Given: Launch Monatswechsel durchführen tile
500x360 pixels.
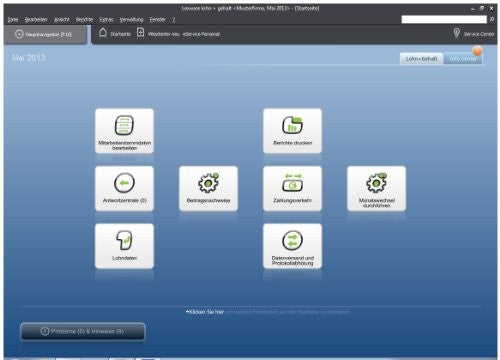Looking at the screenshot, I should (x=376, y=189).
